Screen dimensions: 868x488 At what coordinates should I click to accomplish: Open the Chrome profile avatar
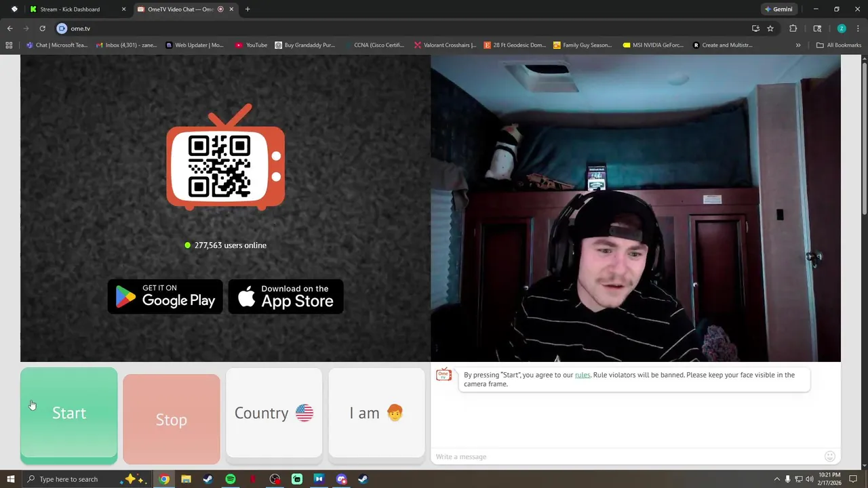pos(842,28)
